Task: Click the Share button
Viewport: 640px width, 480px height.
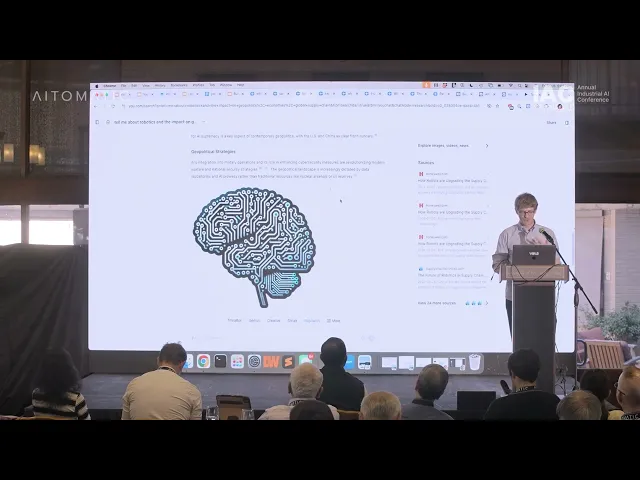Action: (551, 122)
